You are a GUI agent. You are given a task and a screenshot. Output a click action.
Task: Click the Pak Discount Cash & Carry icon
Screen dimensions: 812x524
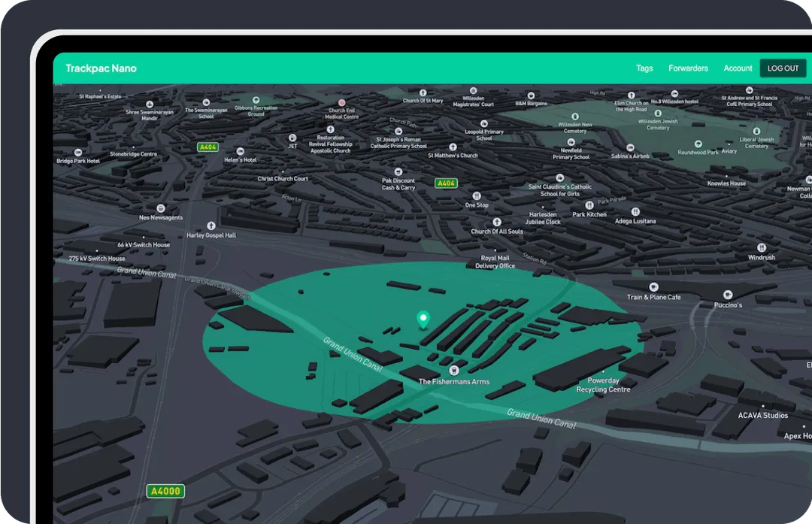398,172
